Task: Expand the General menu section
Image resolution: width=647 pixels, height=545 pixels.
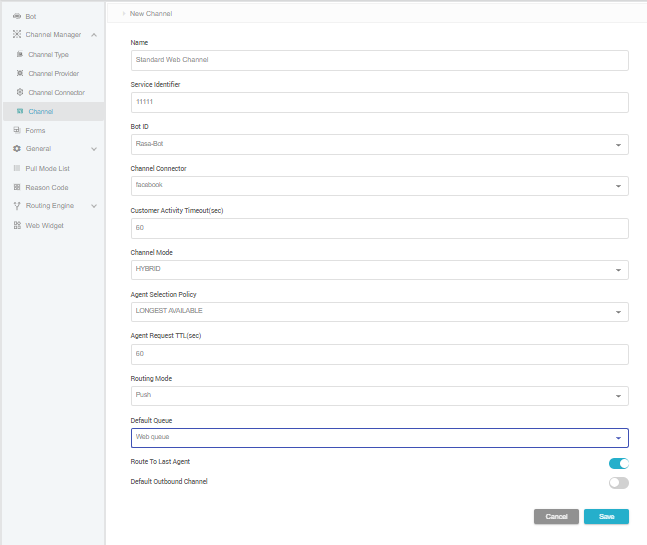Action: point(94,149)
